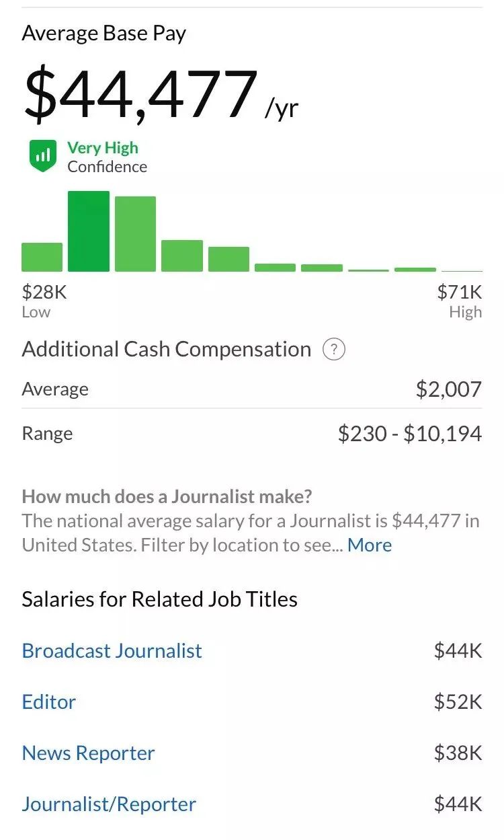Click the third bar in the pay histogram
Viewport: 504px width, 840px height.
[x=135, y=234]
